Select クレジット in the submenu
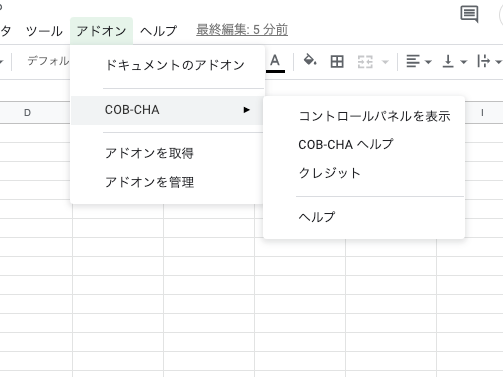 click(364, 173)
